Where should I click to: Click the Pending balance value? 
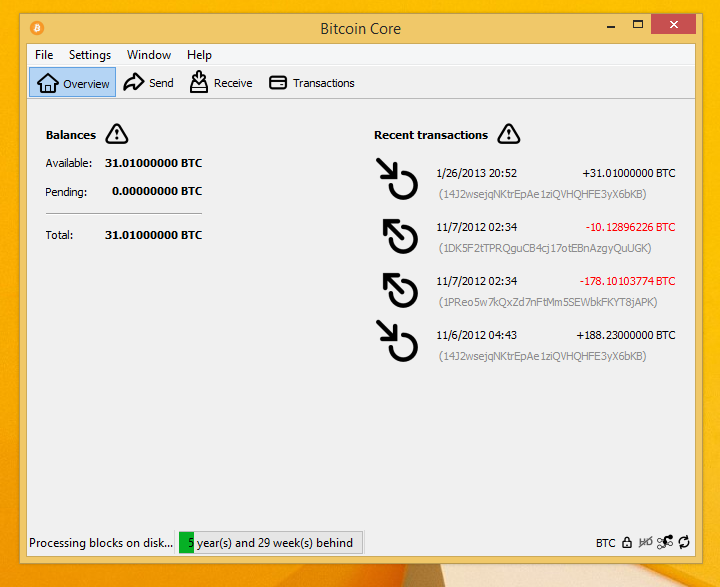pyautogui.click(x=157, y=191)
